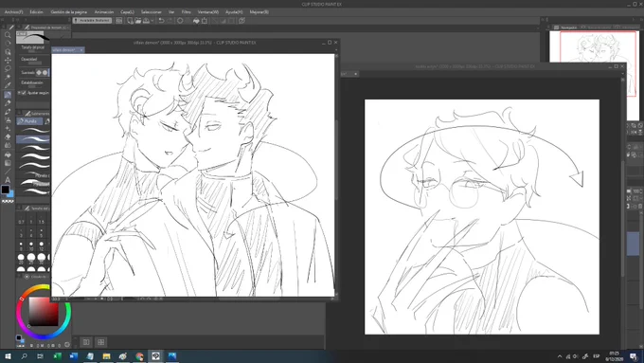Select the Text tool
644x363 pixels.
pyautogui.click(x=8, y=180)
